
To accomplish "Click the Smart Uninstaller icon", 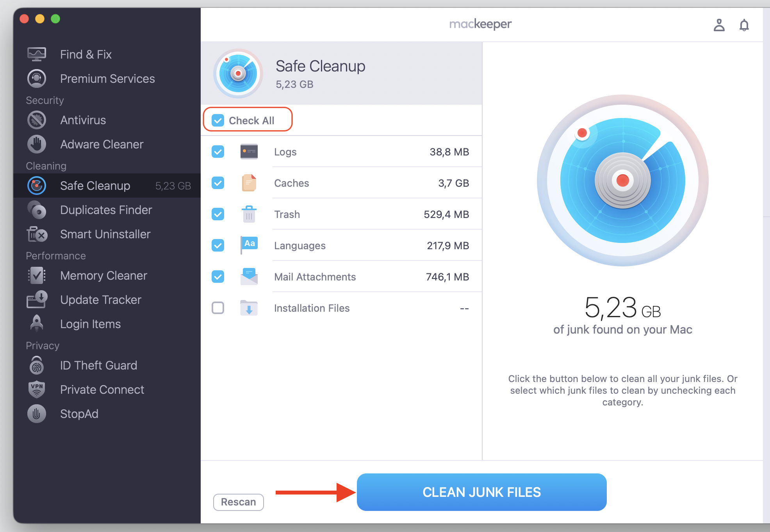I will tap(37, 234).
